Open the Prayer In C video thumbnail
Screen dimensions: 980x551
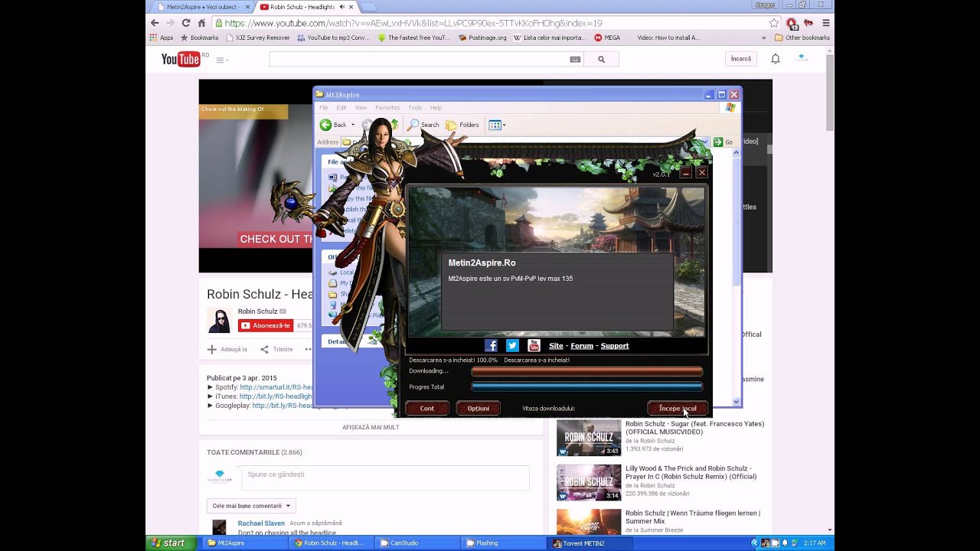(x=589, y=483)
